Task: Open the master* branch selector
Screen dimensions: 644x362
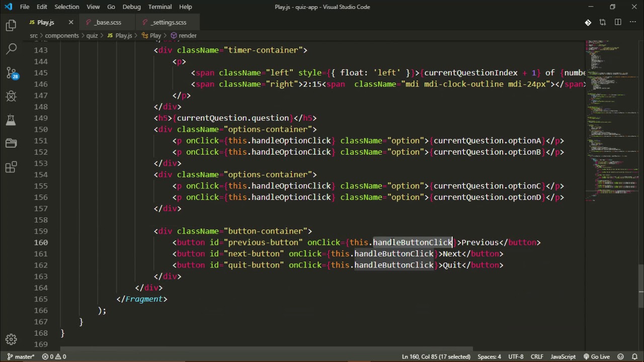Action: [21, 356]
